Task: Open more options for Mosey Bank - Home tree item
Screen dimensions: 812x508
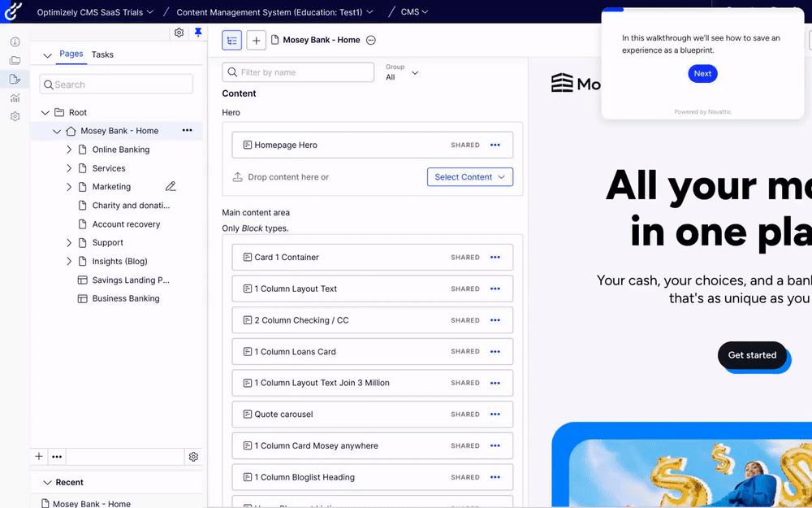Action: click(188, 131)
